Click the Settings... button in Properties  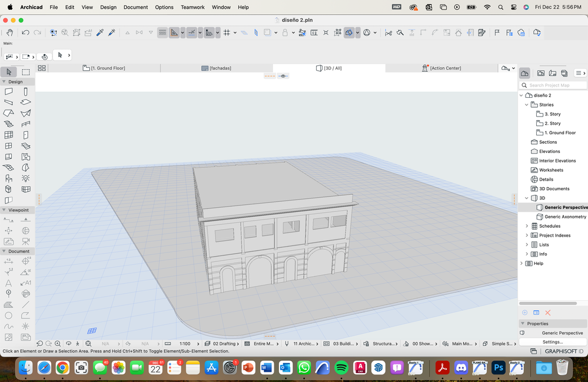(x=552, y=342)
